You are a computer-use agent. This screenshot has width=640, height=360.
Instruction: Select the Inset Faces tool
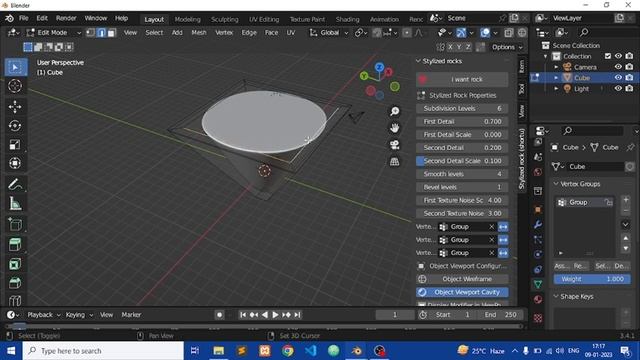pyautogui.click(x=15, y=264)
